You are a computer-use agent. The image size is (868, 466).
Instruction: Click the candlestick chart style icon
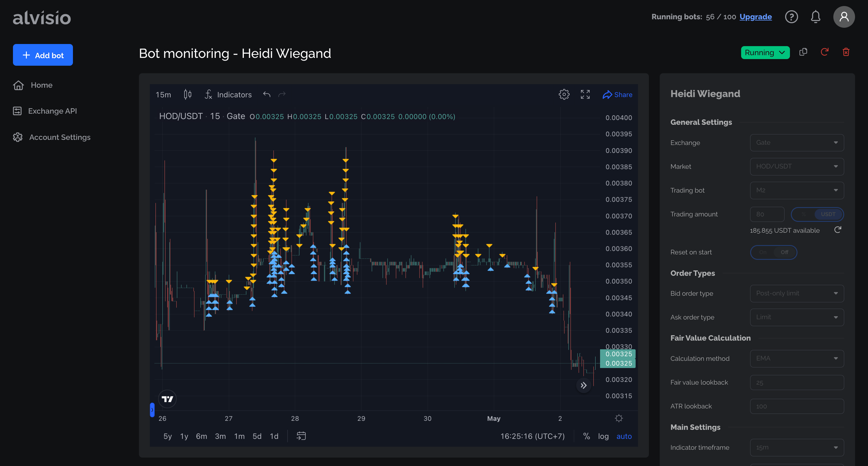(188, 95)
